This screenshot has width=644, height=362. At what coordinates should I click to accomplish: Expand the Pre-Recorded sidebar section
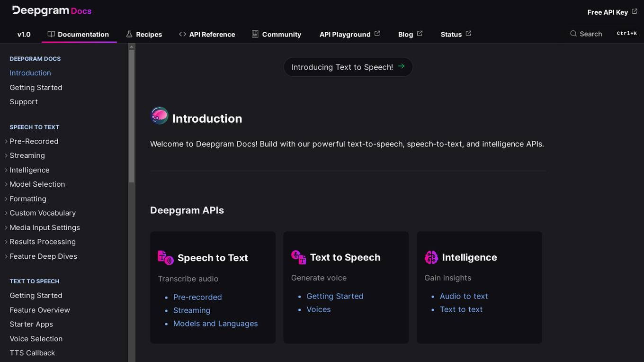[x=6, y=141]
